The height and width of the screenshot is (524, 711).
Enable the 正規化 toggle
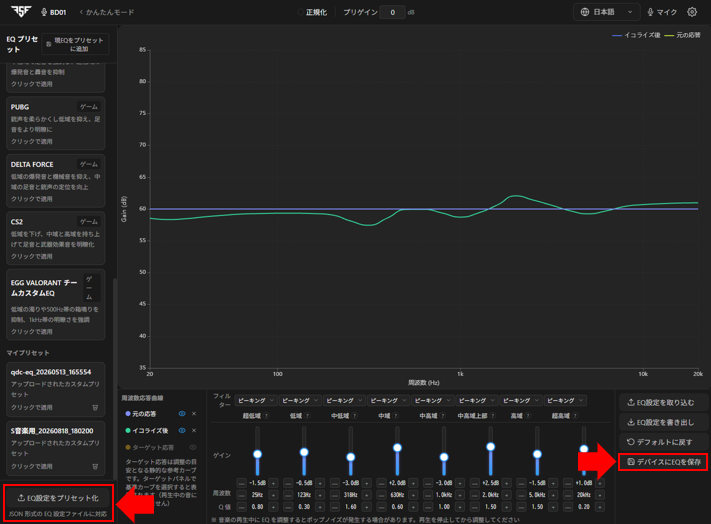[x=300, y=12]
